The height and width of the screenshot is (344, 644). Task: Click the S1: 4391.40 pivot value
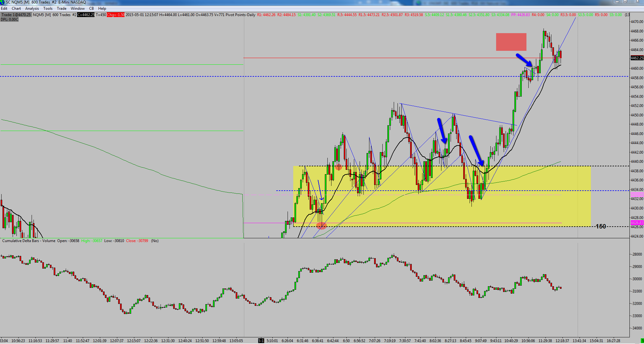[x=307, y=15]
